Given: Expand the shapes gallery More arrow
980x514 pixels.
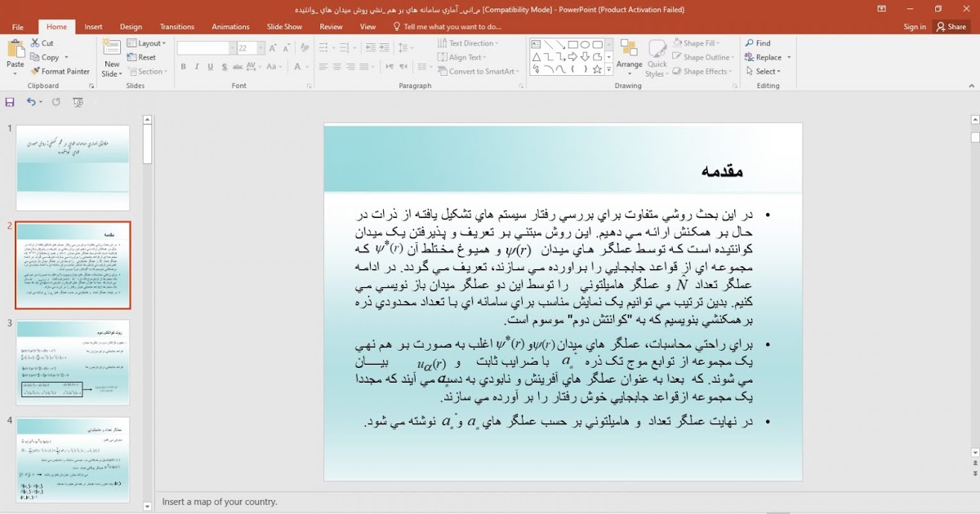Looking at the screenshot, I should click(609, 70).
